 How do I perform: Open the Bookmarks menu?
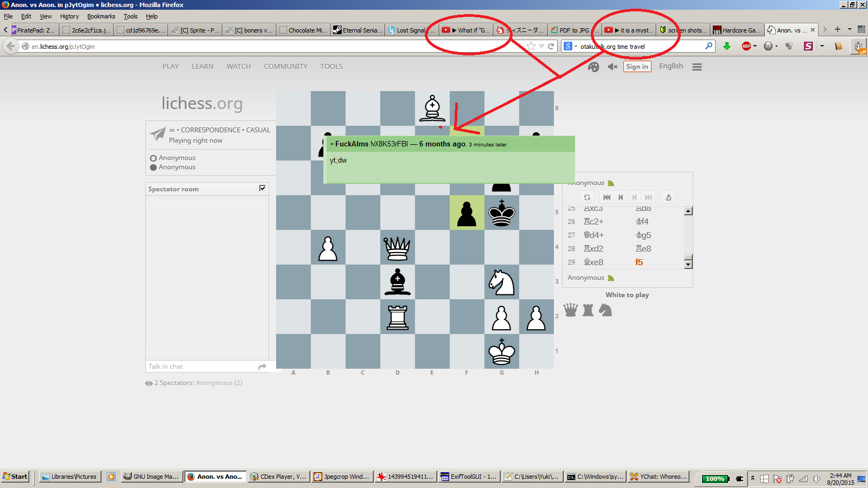click(x=101, y=16)
